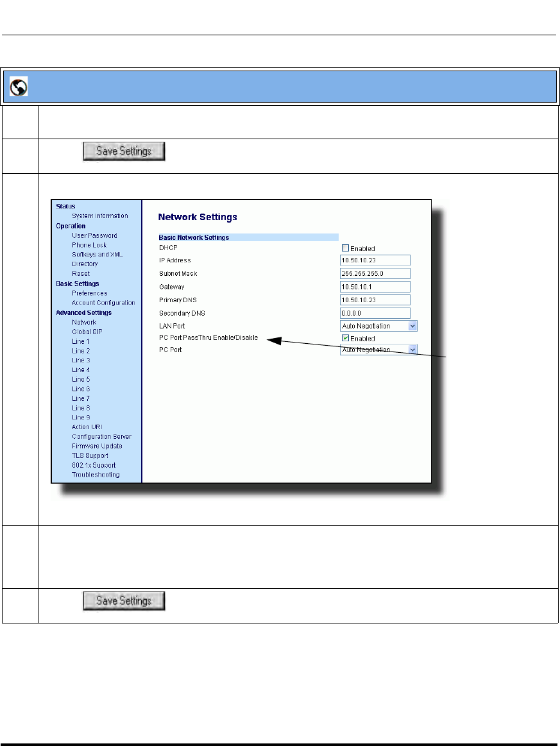Viewport: 560px width, 746px height.
Task: Click the Basic Settings section heading
Action: click(78, 284)
